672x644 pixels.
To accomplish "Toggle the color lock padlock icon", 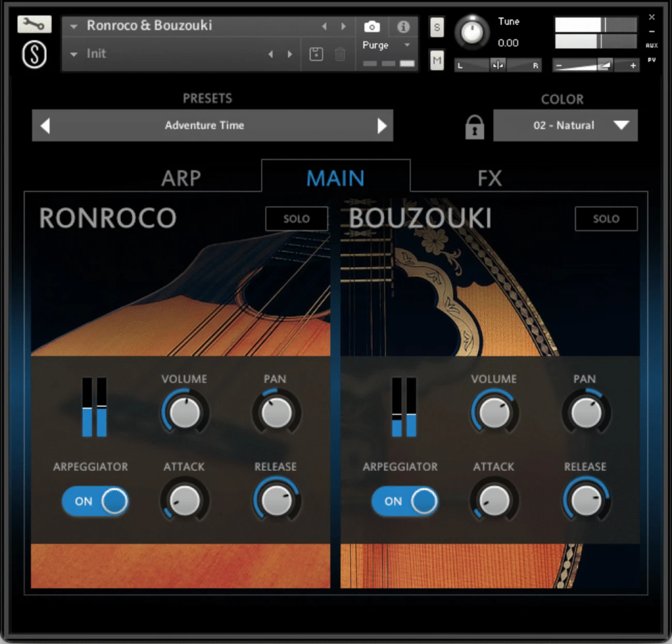I will tap(474, 127).
